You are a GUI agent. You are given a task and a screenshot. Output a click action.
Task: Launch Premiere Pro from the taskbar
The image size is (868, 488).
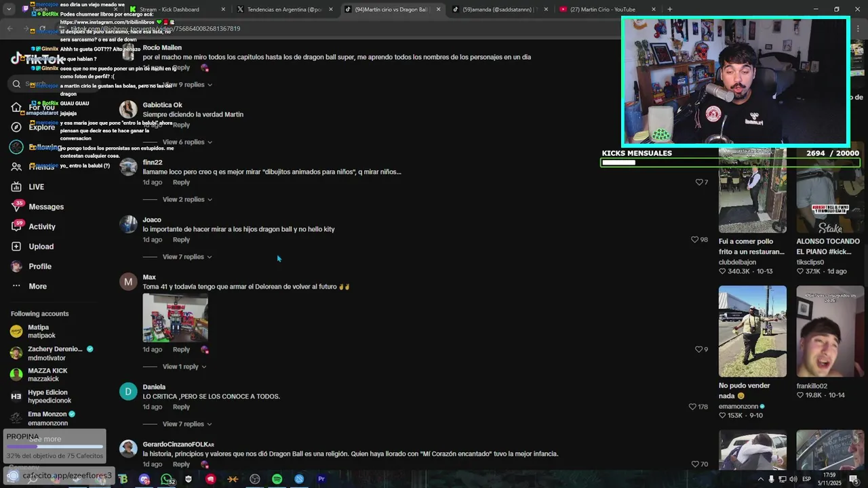321,479
